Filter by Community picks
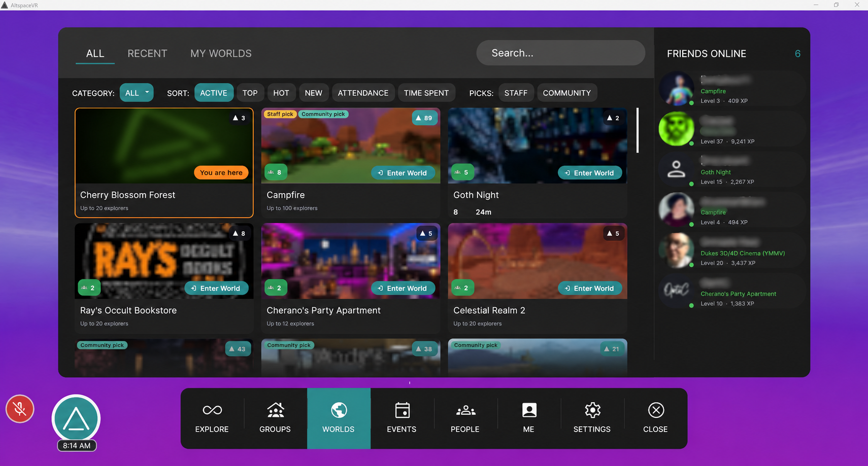This screenshot has height=466, width=868. point(567,93)
